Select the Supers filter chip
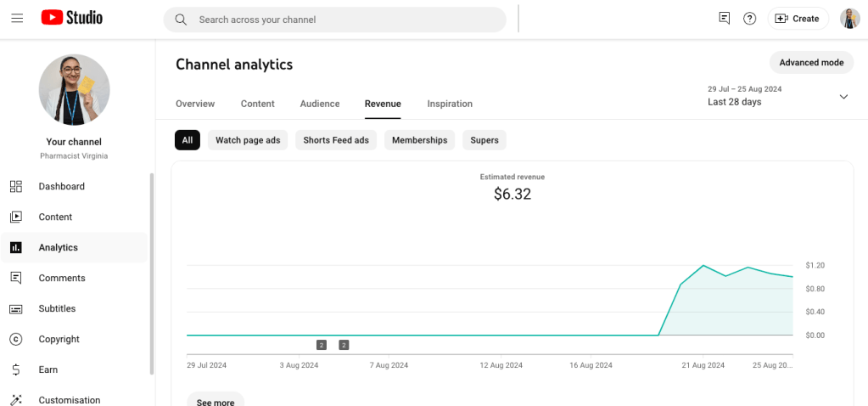The image size is (868, 406). [484, 140]
